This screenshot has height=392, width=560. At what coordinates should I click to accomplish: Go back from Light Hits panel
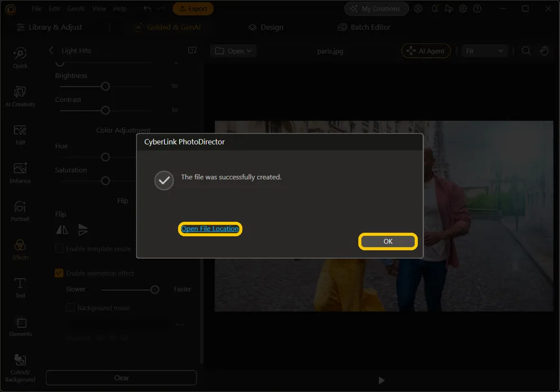pyautogui.click(x=51, y=50)
